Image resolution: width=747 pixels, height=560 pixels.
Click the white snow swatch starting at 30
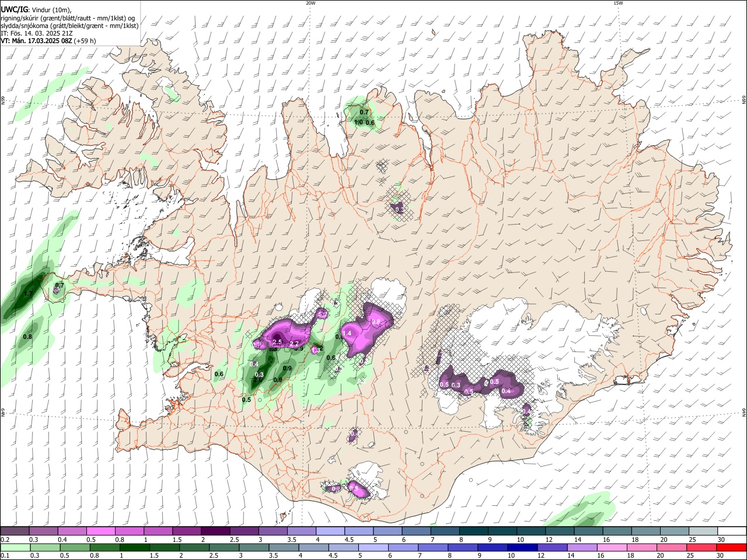click(x=732, y=531)
